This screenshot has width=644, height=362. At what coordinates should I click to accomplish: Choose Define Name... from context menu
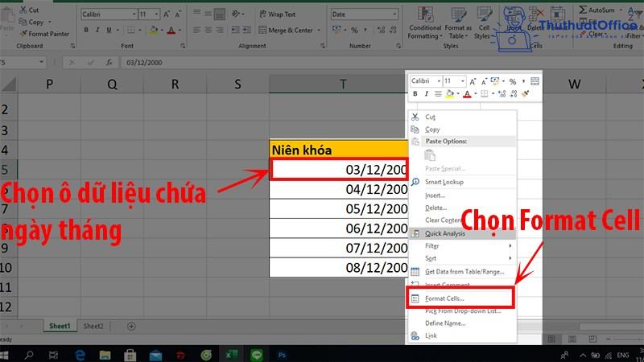pos(462,323)
